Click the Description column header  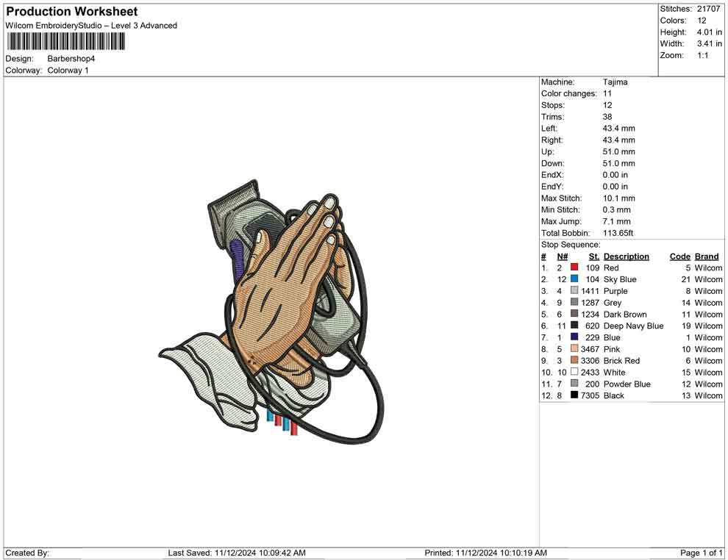[626, 256]
